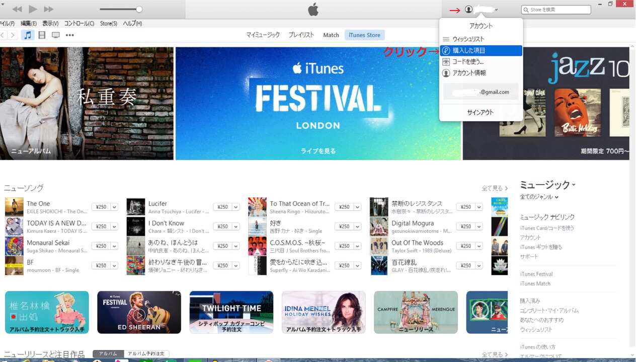Click the サポート link
The height and width of the screenshot is (362, 644).
pos(529,256)
